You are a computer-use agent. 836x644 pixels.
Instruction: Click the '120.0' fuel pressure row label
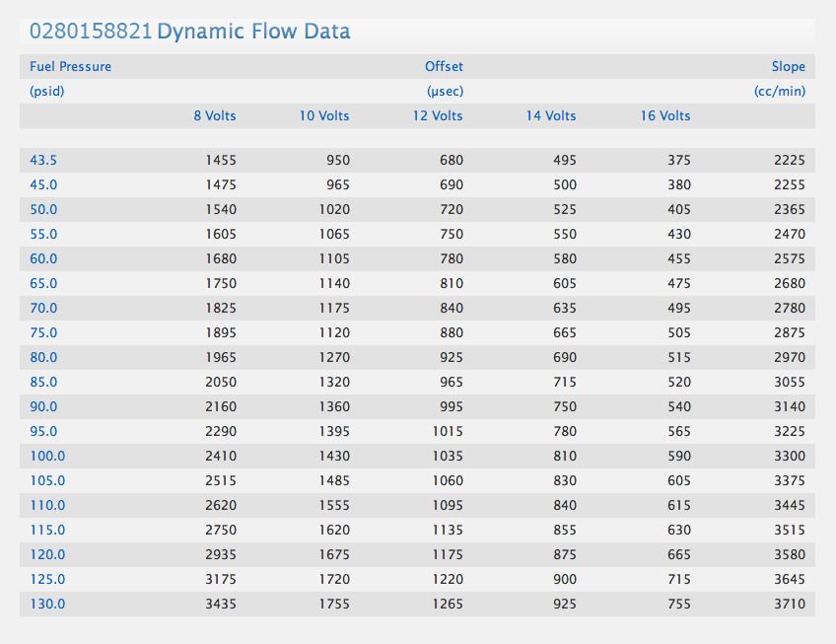(47, 554)
